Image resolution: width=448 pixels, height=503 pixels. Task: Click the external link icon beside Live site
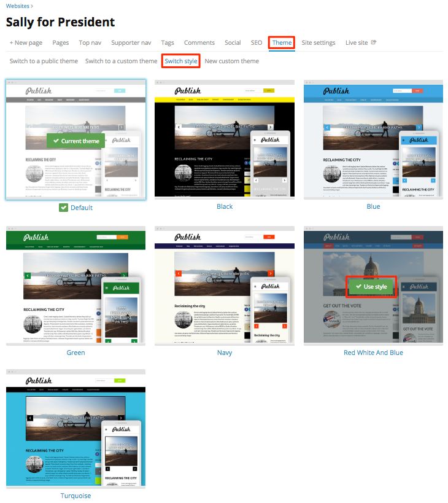tap(373, 43)
